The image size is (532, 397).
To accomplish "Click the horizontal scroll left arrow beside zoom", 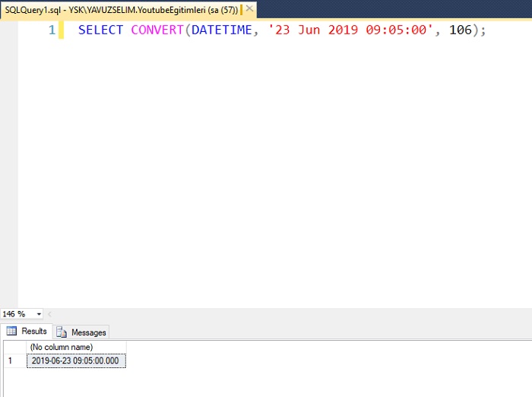I will click(50, 314).
